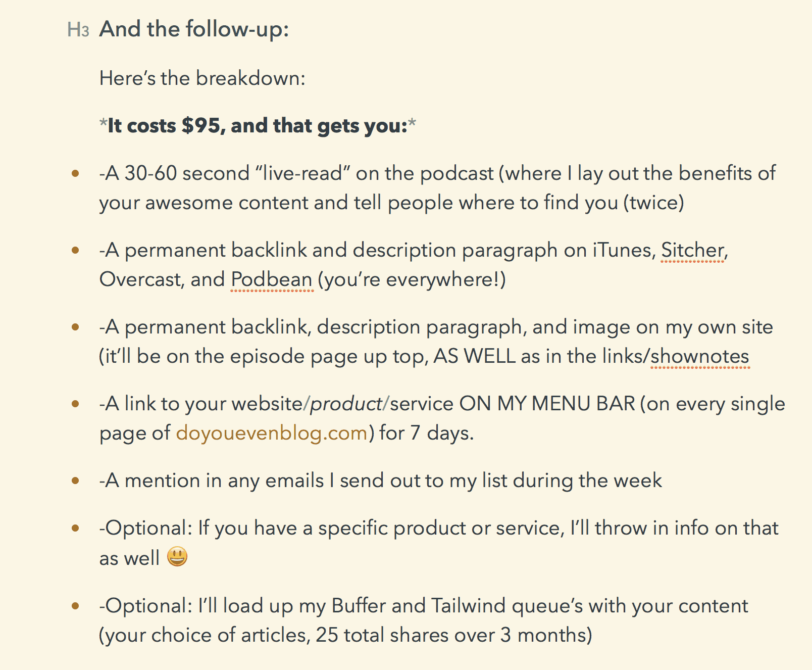812x670 pixels.
Task: Click the underlined word shownotes
Action: coord(700,356)
